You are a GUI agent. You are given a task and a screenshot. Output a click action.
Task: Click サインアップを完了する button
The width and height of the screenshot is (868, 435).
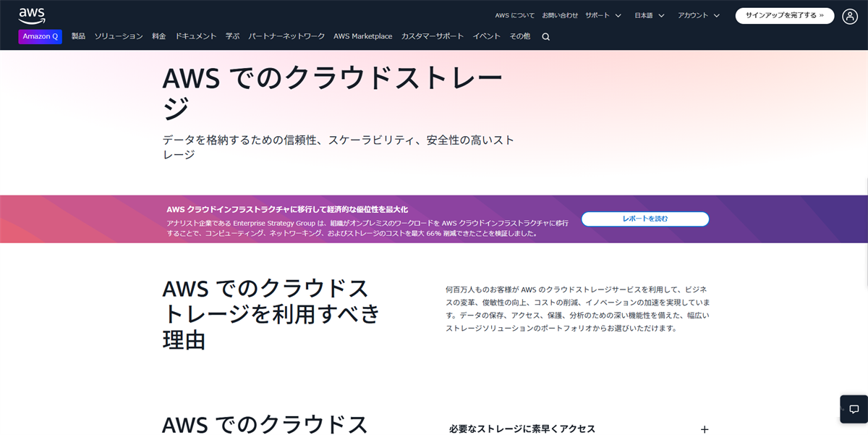click(785, 15)
